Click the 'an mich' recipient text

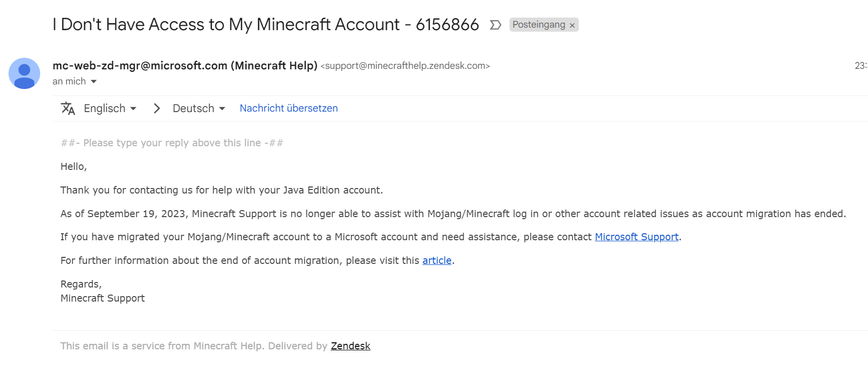(69, 81)
